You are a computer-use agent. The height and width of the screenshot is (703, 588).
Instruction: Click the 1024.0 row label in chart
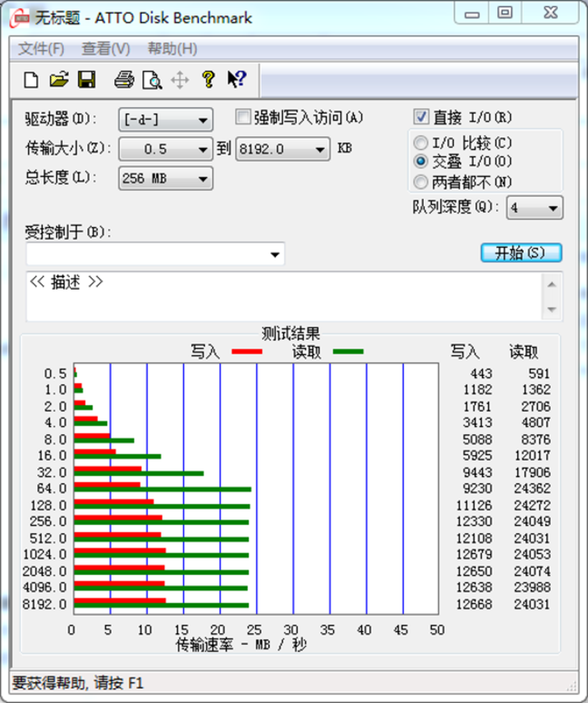[x=44, y=554]
